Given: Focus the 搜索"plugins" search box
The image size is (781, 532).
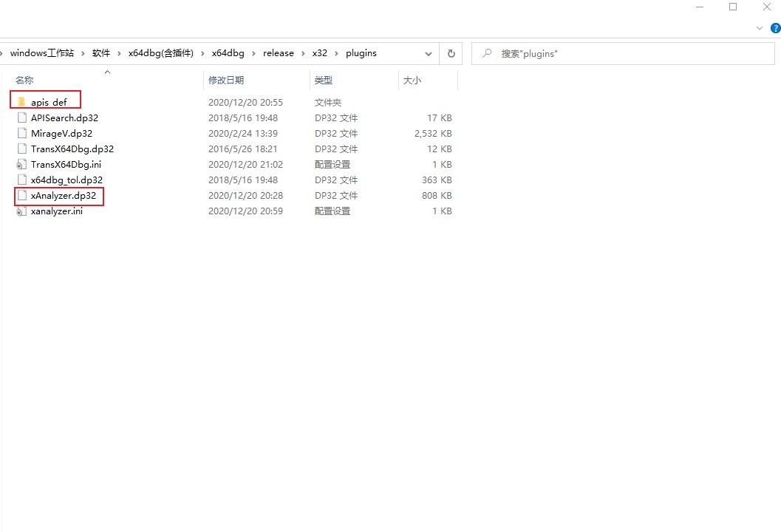Looking at the screenshot, I should tap(623, 53).
